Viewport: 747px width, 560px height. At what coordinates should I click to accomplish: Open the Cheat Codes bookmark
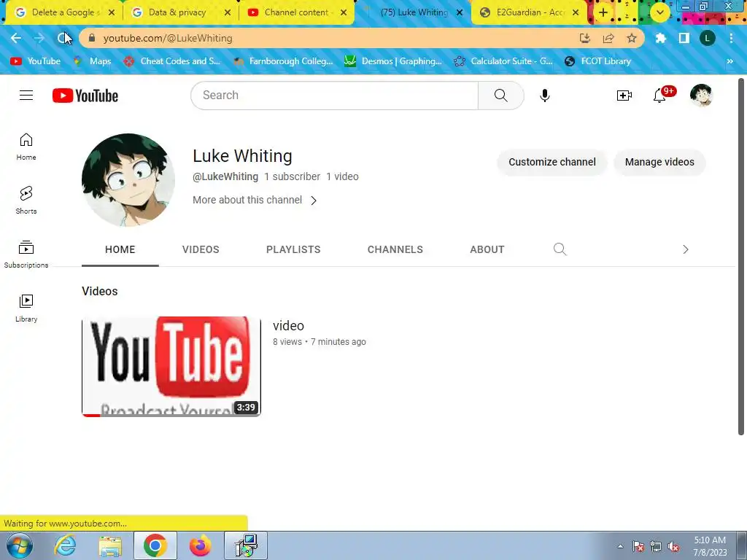[172, 61]
